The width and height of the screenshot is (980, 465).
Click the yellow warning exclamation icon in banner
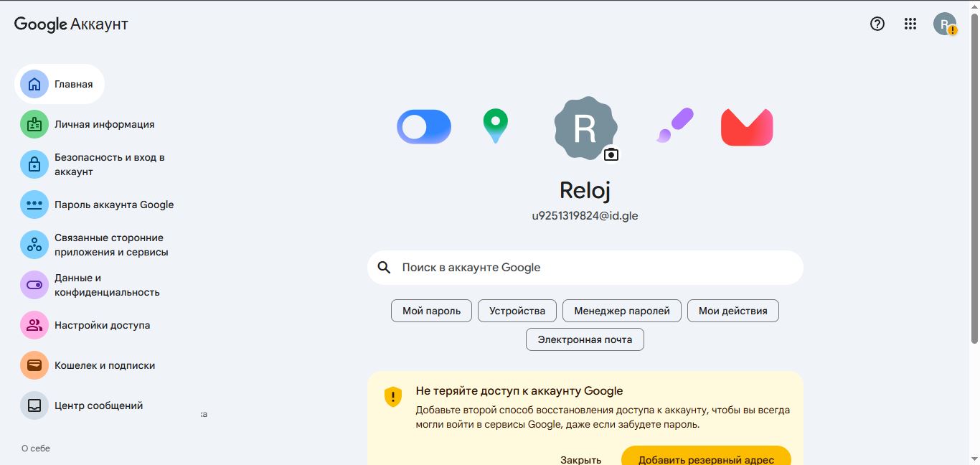point(392,396)
